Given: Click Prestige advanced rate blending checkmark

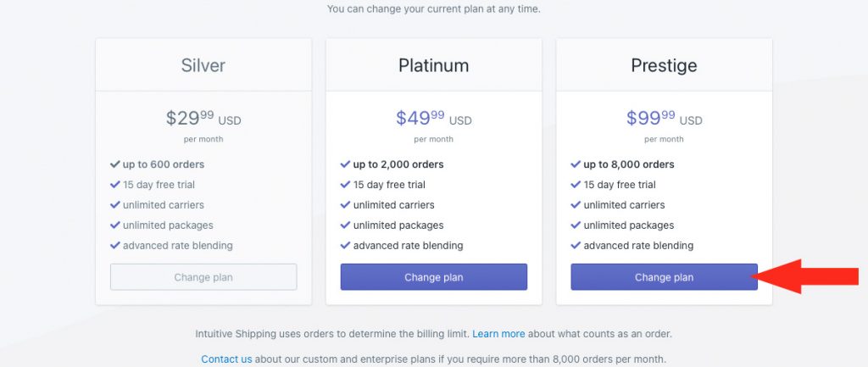Looking at the screenshot, I should coord(576,245).
